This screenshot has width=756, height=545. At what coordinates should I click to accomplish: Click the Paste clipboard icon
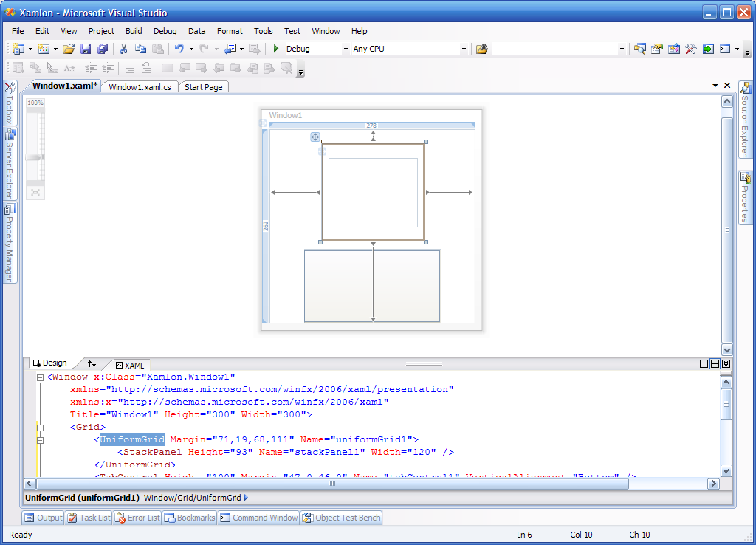[x=158, y=49]
